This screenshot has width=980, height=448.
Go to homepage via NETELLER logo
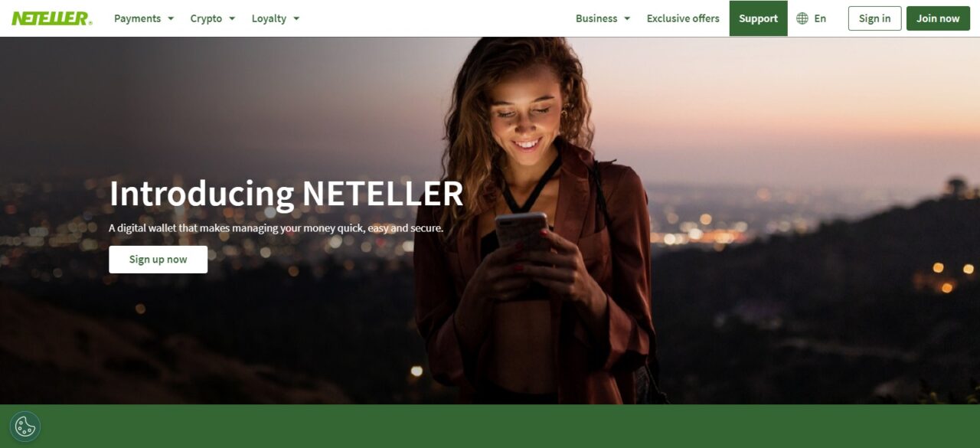click(x=51, y=18)
